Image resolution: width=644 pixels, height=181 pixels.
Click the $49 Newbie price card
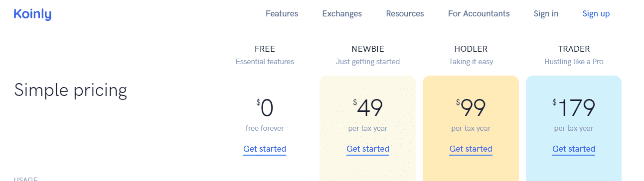coord(367,128)
